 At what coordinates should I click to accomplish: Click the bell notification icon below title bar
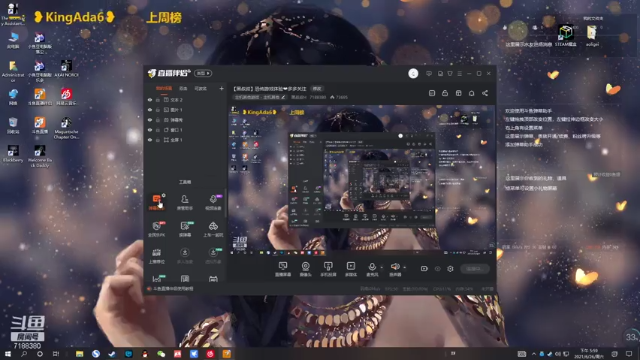pos(471,93)
